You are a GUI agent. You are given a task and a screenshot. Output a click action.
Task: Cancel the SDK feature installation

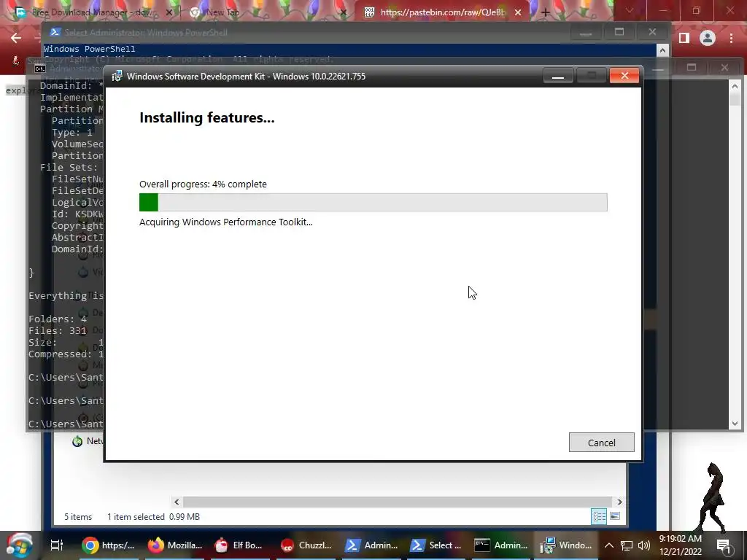tap(601, 443)
